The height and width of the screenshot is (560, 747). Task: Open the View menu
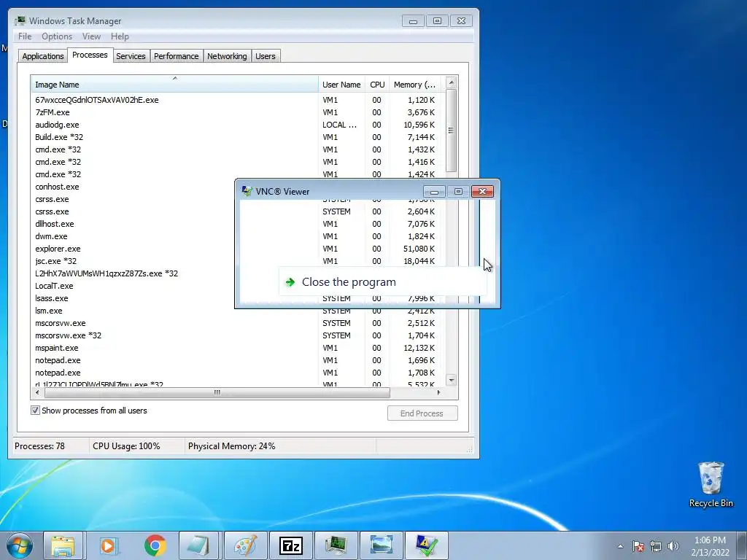(x=91, y=36)
